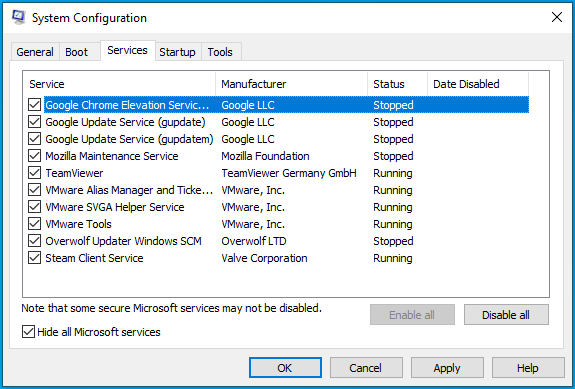
Task: Open the Boot tab
Action: click(77, 52)
